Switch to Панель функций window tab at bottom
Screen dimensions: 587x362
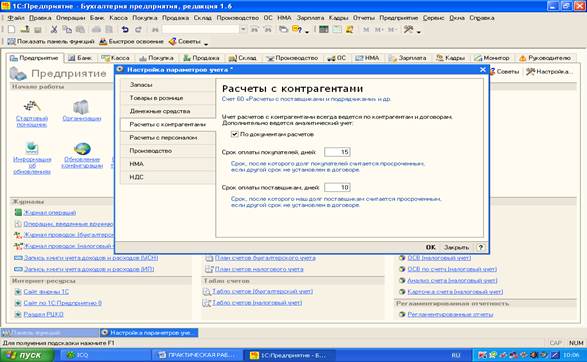click(50, 332)
